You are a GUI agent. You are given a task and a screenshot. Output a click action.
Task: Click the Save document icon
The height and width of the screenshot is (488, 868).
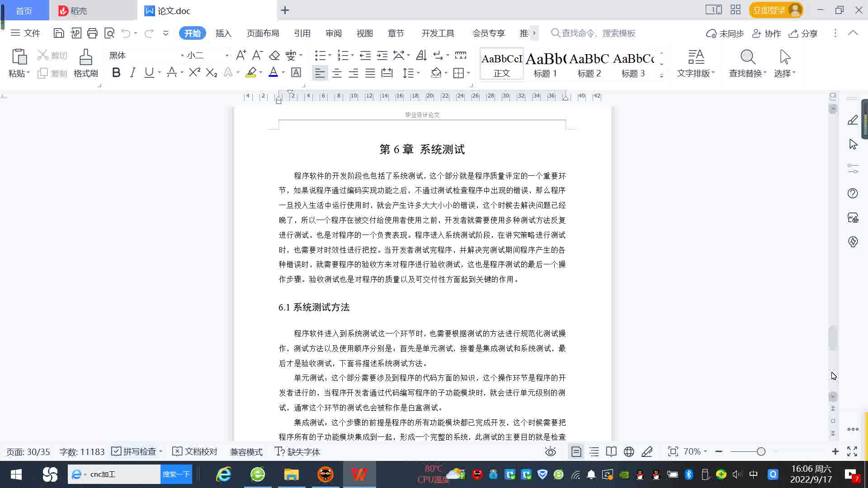(58, 33)
